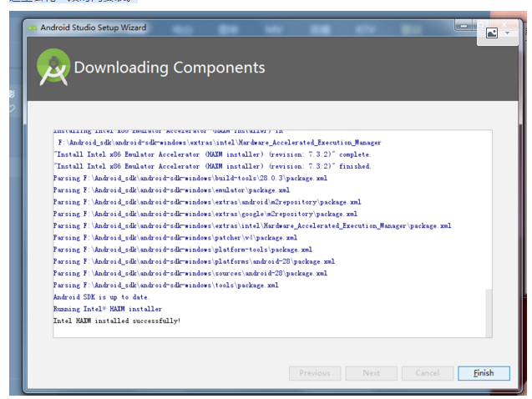Select 'Running Intel® HAXM installer' log line
This screenshot has width=532, height=399.
(108, 309)
